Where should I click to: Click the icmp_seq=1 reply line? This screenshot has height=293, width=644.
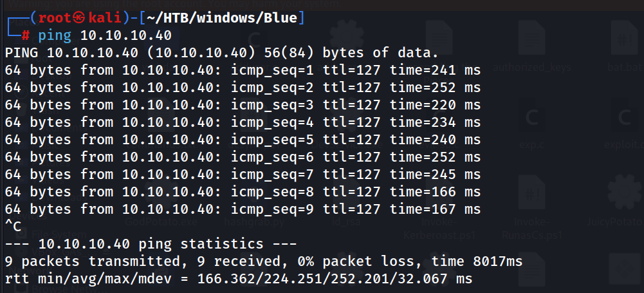pyautogui.click(x=243, y=70)
